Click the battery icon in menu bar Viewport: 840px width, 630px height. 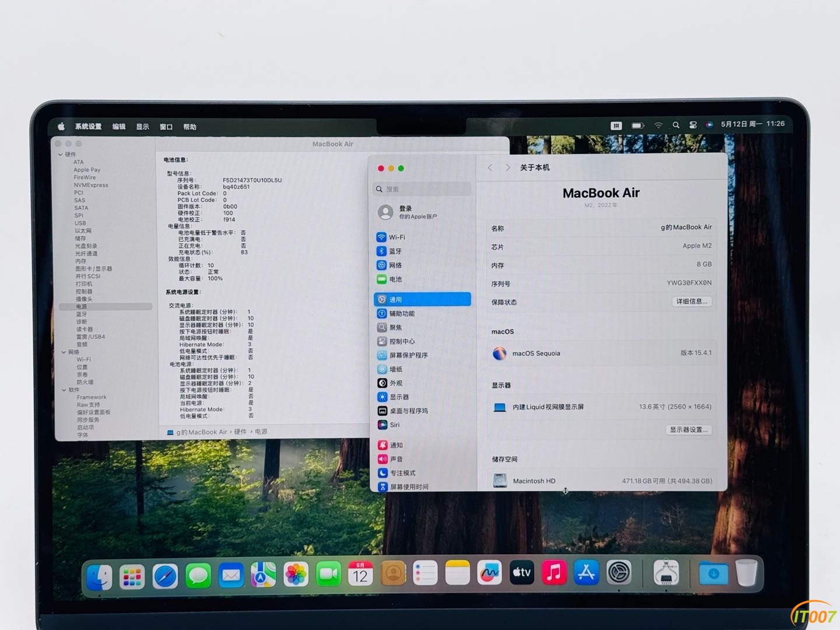point(638,125)
